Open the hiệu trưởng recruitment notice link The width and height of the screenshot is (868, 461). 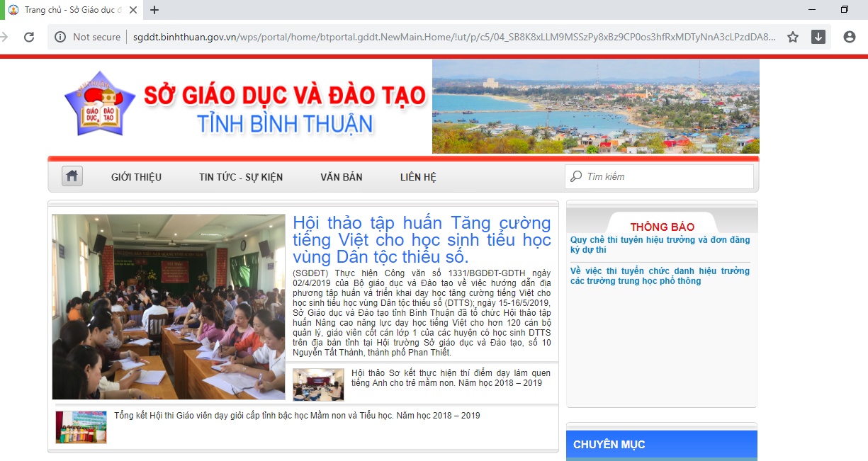(661, 276)
